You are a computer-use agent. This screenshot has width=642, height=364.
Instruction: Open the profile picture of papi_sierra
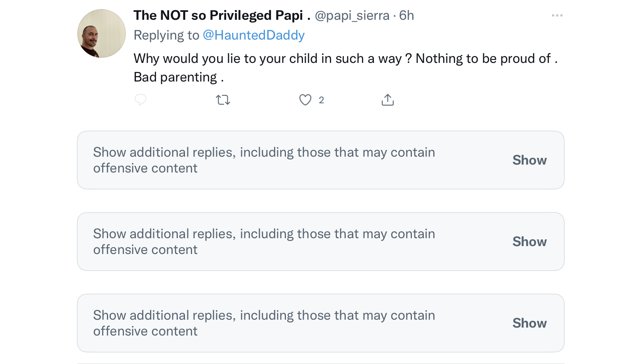point(101,33)
